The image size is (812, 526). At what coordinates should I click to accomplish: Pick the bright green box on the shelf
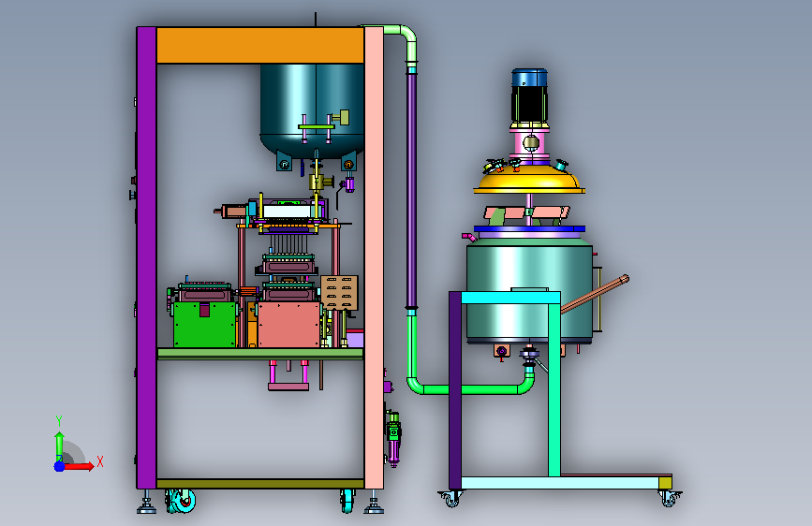(205, 325)
